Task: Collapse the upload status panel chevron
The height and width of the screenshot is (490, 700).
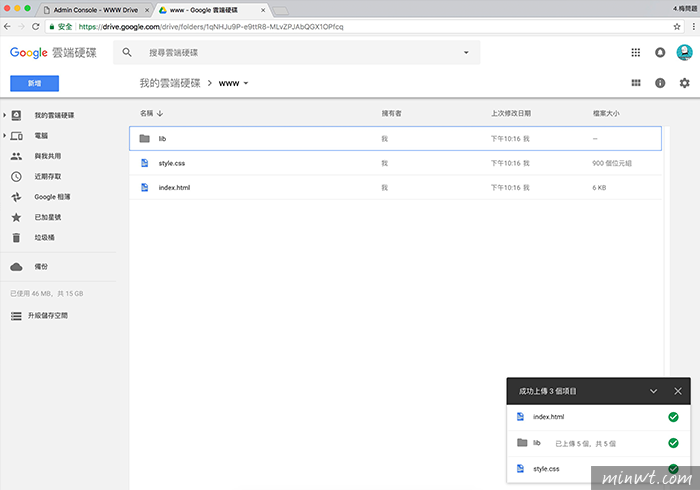Action: click(x=653, y=391)
